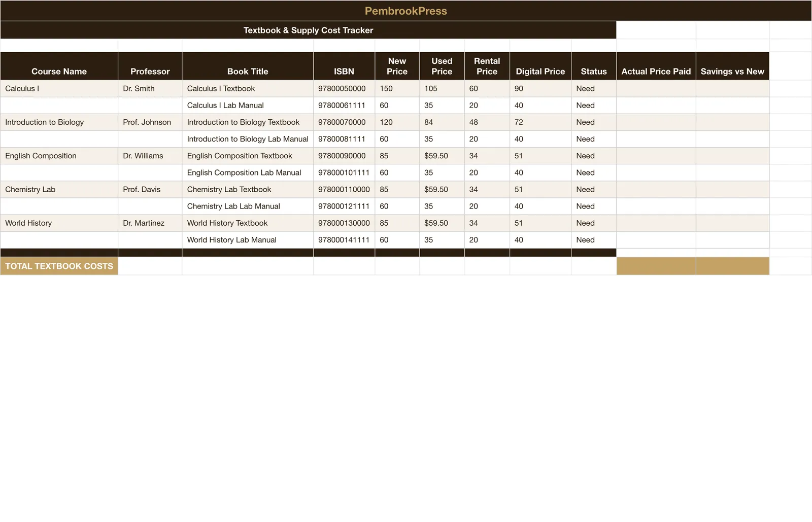Select the rental price 48 cell
The image size is (812, 522).
[x=487, y=122]
